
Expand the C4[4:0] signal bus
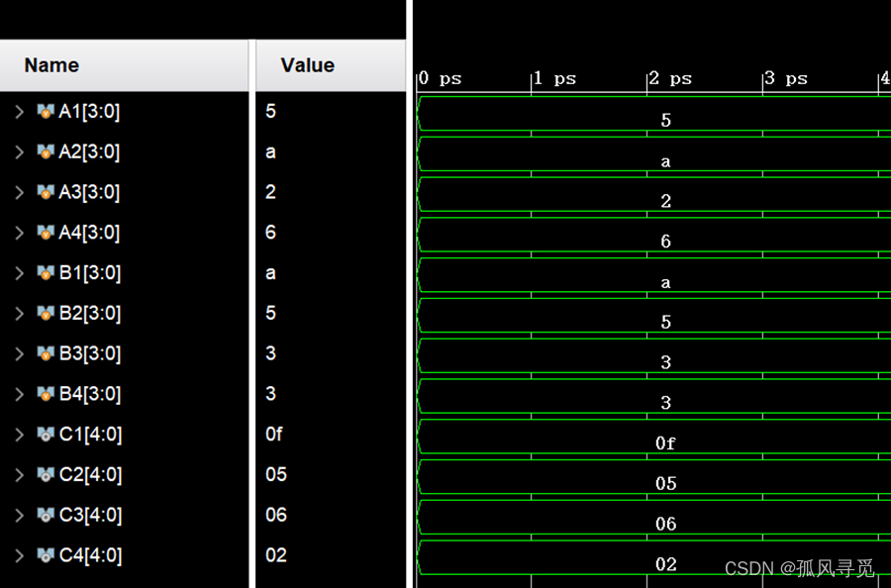(x=20, y=555)
